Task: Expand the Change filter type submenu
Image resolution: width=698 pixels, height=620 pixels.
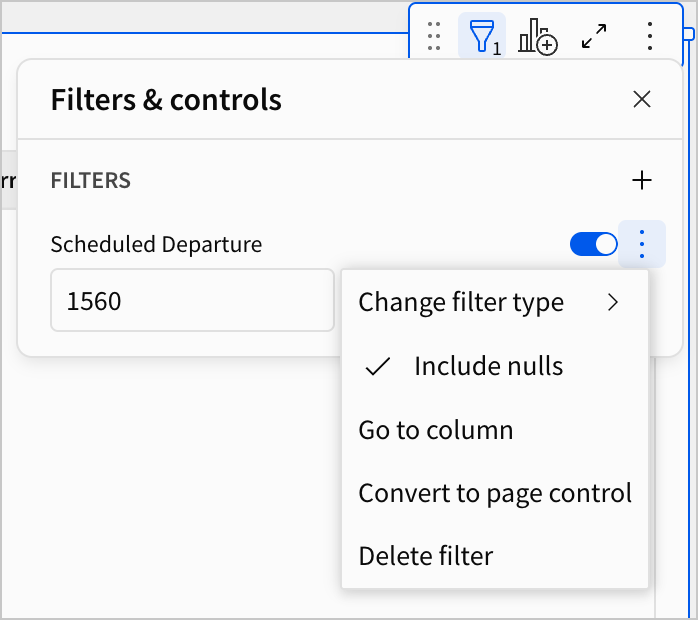Action: [x=461, y=302]
